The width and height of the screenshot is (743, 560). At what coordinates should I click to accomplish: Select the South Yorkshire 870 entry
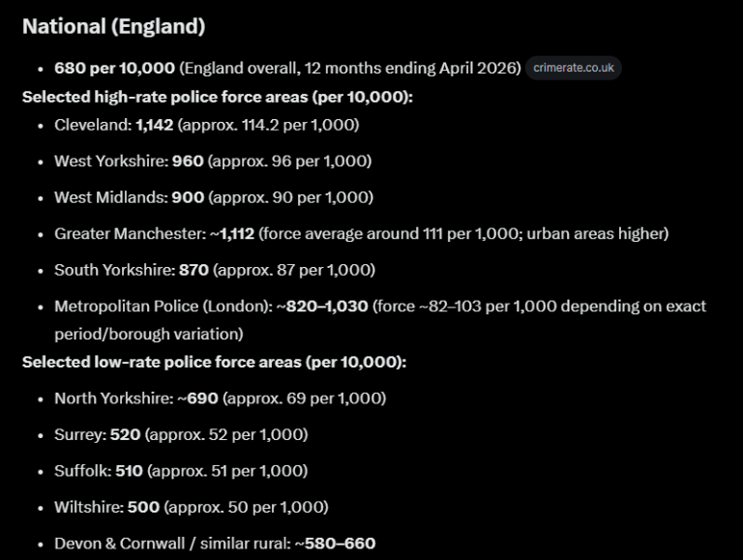pos(215,270)
